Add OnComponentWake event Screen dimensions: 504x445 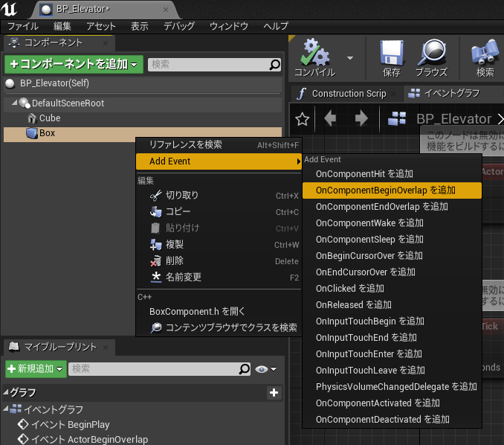(392, 223)
